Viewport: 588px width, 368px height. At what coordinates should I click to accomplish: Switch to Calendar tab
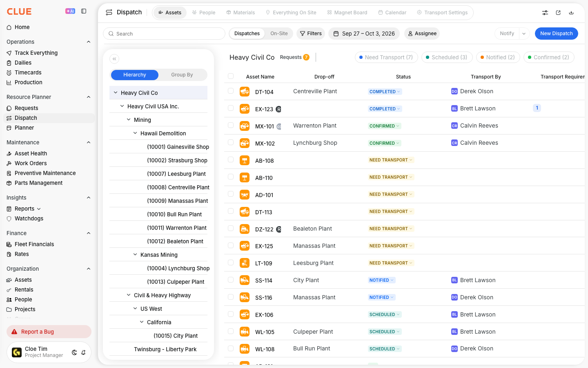click(x=392, y=13)
